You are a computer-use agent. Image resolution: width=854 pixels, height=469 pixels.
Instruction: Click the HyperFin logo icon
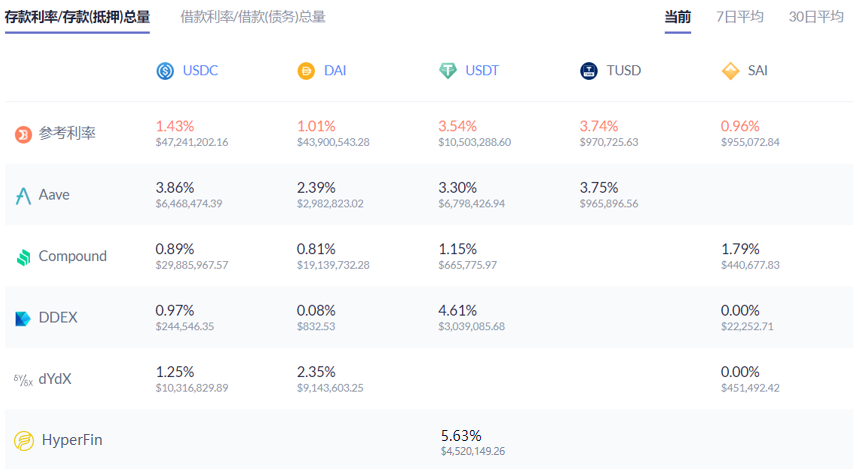(x=24, y=441)
